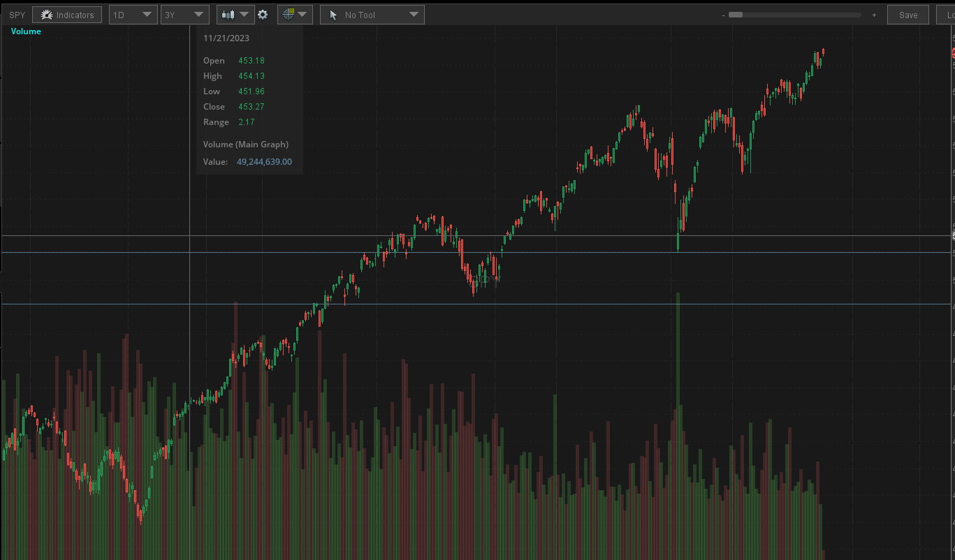Viewport: 955px width, 560px height.
Task: Click the candlestick chart type icon
Action: coord(228,15)
